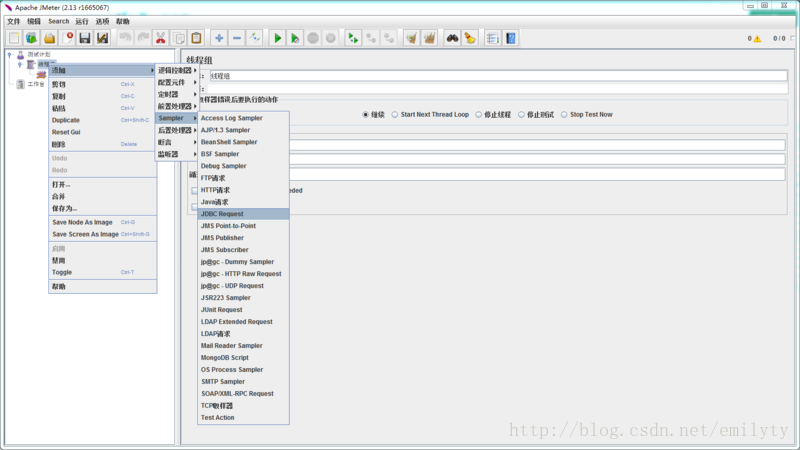Click Toggle in context menu

[102, 272]
